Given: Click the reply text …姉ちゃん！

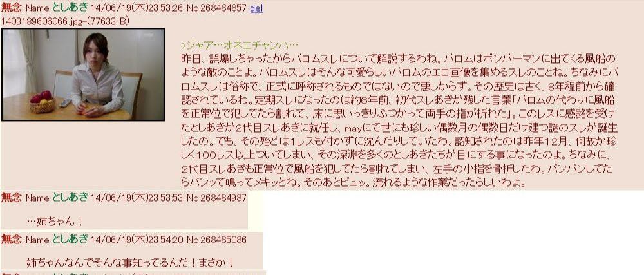Looking at the screenshot, I should [55, 222].
